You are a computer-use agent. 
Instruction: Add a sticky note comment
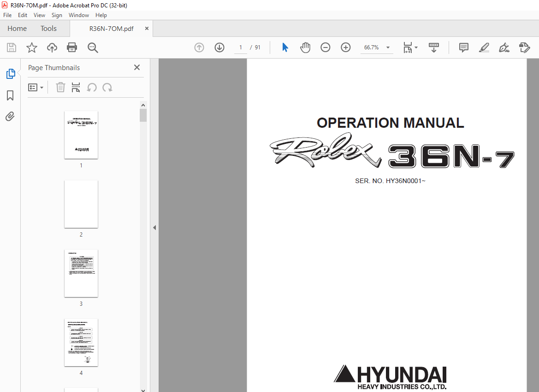pos(464,48)
